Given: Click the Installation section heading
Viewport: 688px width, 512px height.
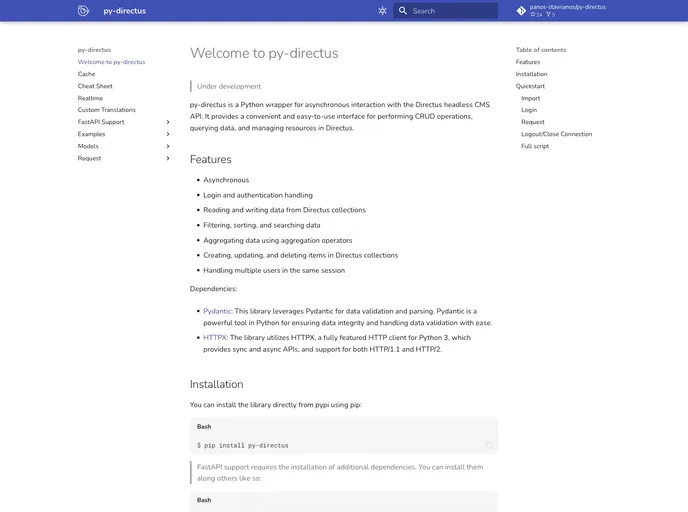Looking at the screenshot, I should 216,384.
